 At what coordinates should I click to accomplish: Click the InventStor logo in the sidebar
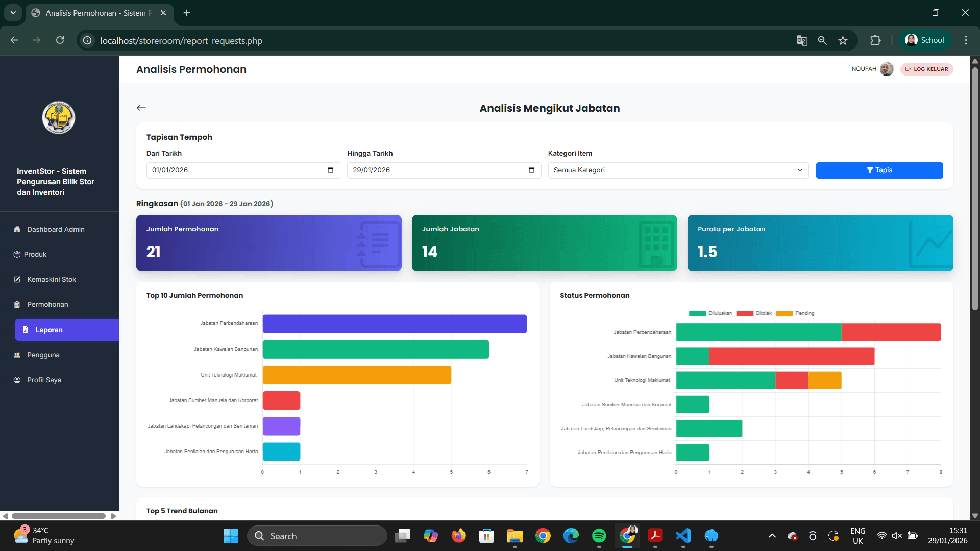pyautogui.click(x=59, y=117)
